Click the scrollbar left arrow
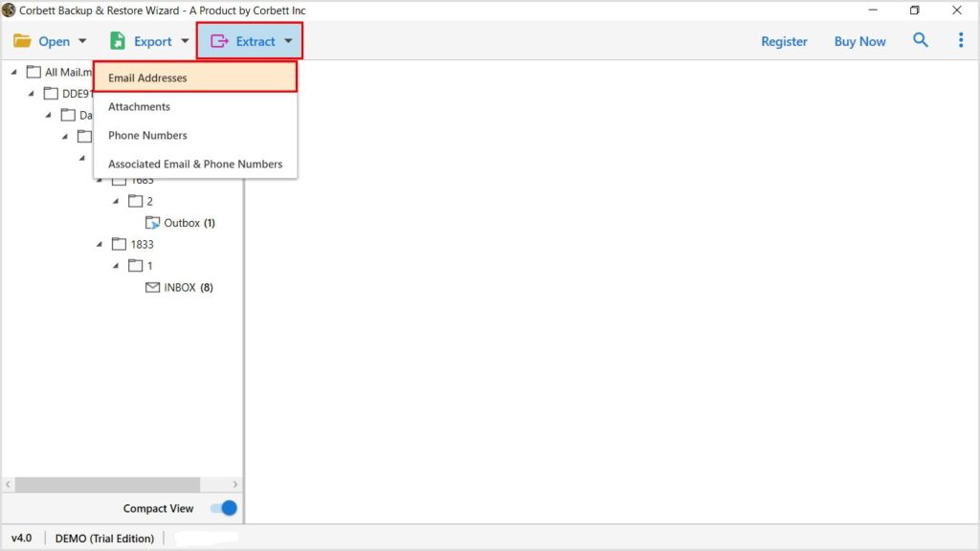 click(x=8, y=484)
